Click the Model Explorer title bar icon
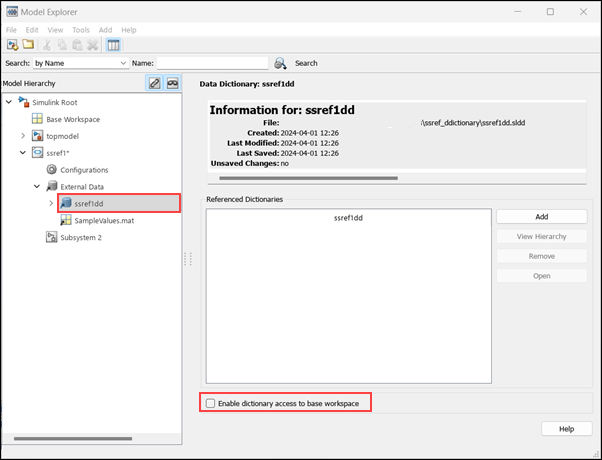602x460 pixels. pos(12,12)
